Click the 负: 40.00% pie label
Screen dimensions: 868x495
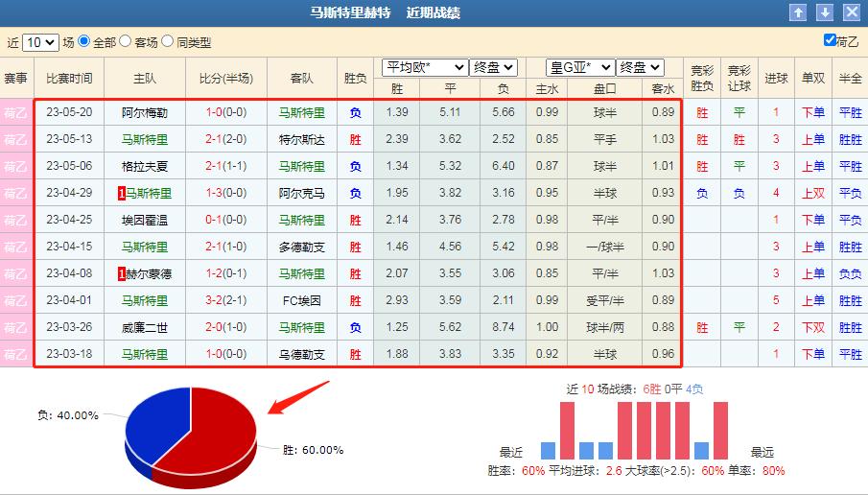point(67,415)
